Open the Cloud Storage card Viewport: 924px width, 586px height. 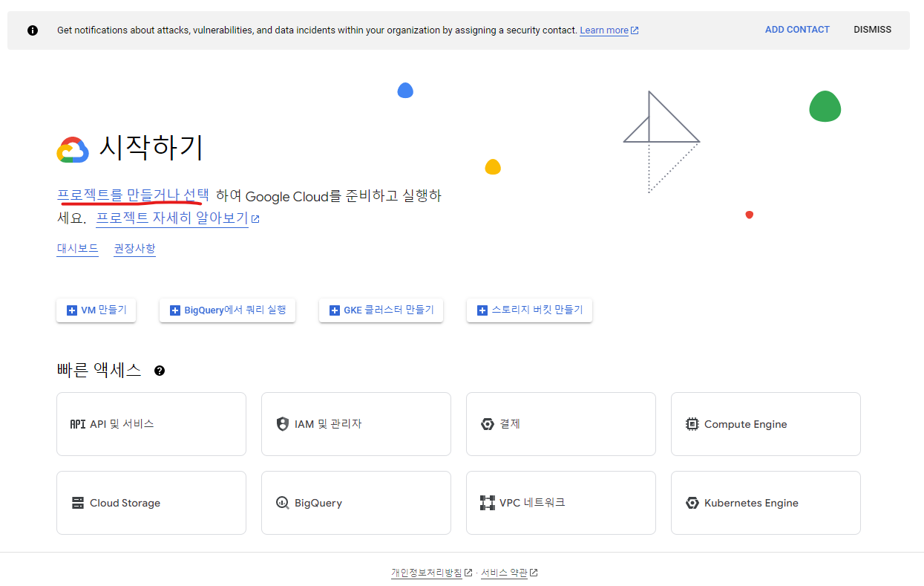(151, 503)
